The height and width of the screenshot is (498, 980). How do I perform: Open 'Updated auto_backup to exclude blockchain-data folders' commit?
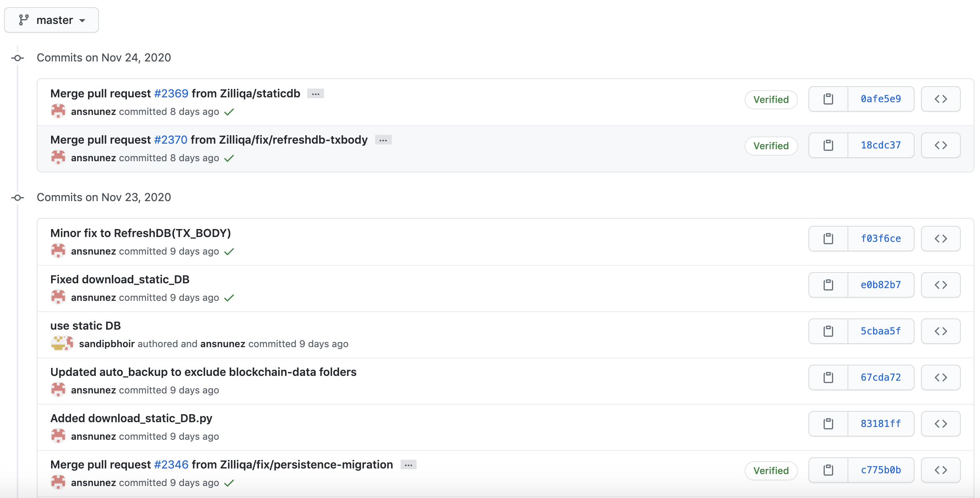(203, 372)
